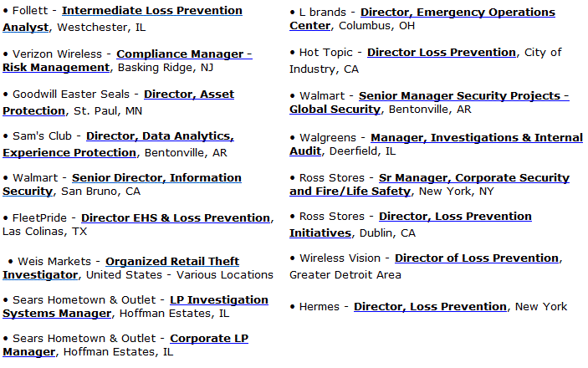Open Wireless Vision Director of Loss Prevention link
The height and width of the screenshot is (368, 588).
(477, 258)
